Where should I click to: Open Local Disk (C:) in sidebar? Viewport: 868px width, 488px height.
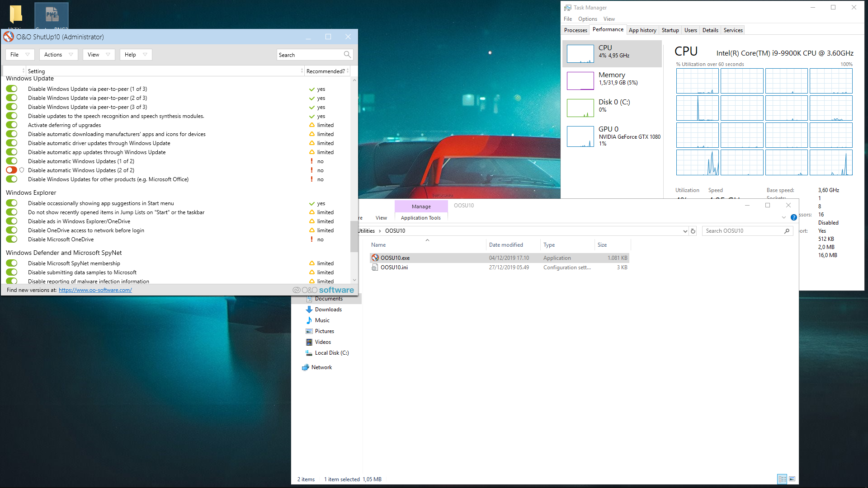(331, 353)
